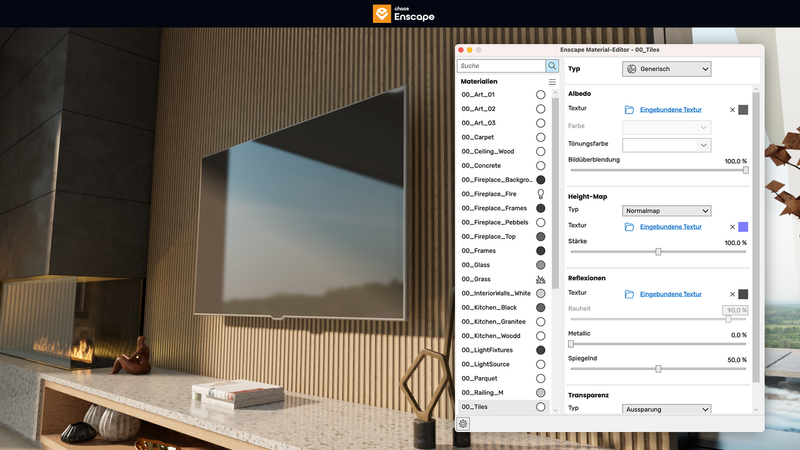The height and width of the screenshot is (450, 800).
Task: Click into the Suche search field
Action: click(x=502, y=66)
